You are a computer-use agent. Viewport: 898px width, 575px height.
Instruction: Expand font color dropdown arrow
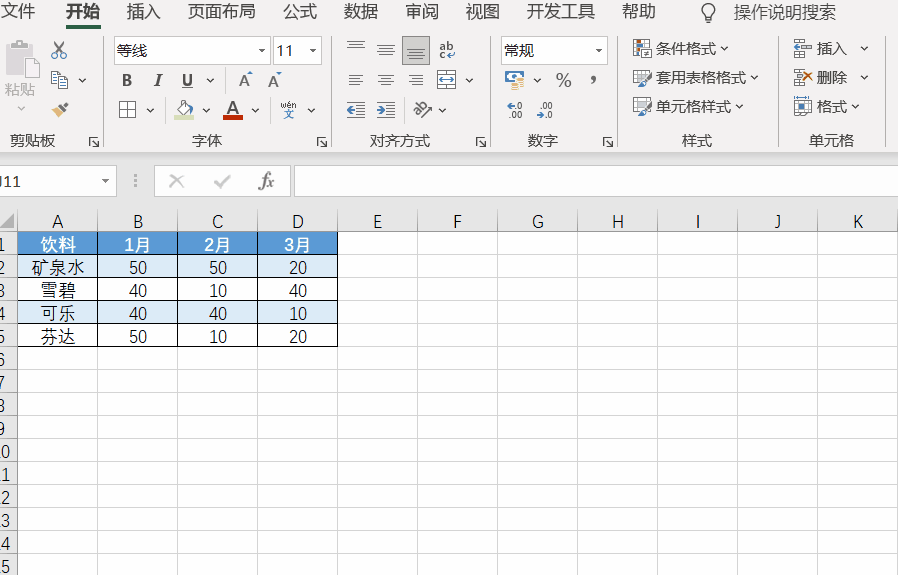pyautogui.click(x=255, y=110)
